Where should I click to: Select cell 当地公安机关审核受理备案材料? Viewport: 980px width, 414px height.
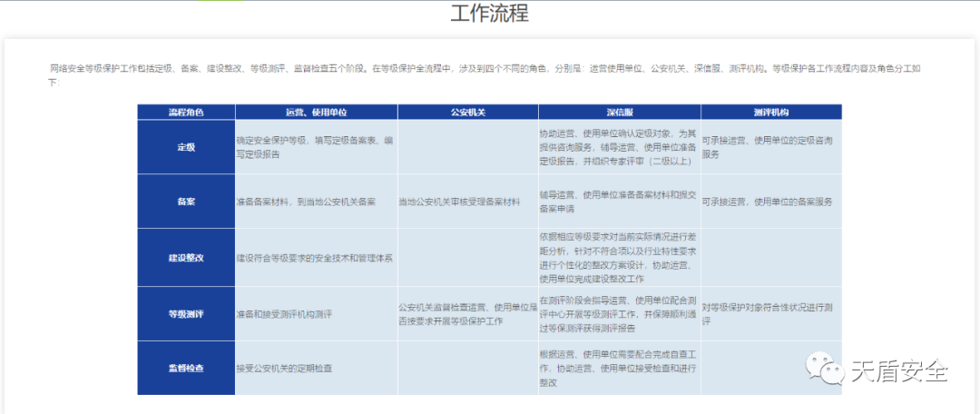[468, 202]
